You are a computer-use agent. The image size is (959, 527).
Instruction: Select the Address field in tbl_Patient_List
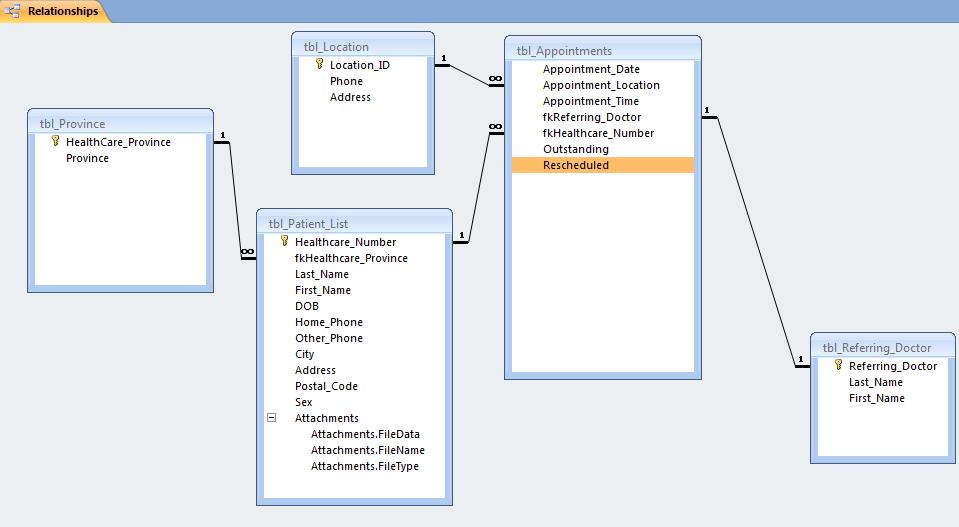[354, 370]
